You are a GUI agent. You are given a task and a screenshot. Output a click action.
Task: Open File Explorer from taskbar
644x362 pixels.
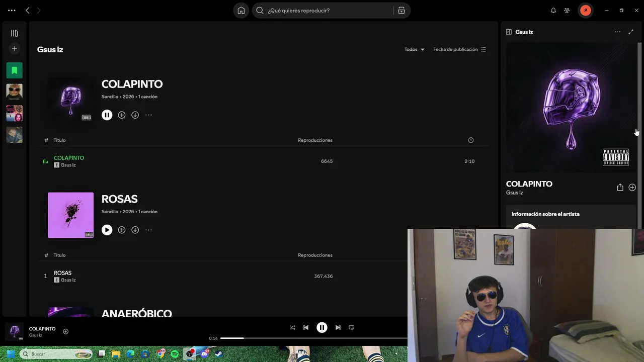click(x=116, y=354)
